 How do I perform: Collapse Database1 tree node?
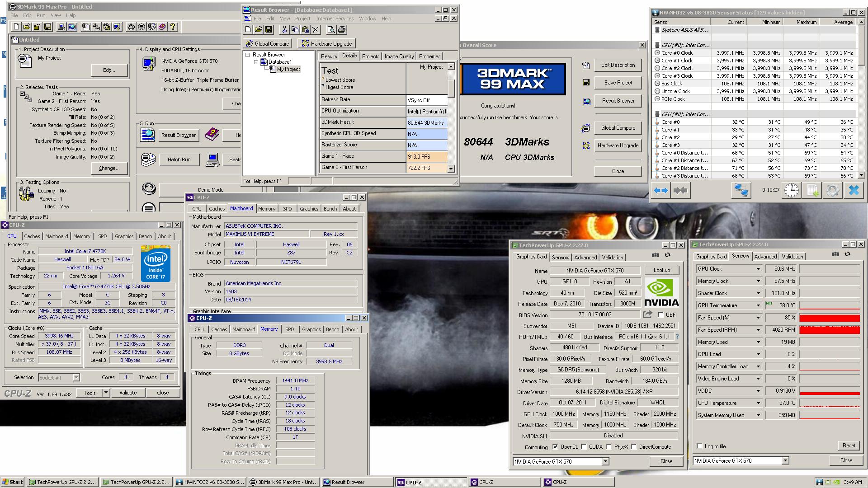[x=256, y=62]
